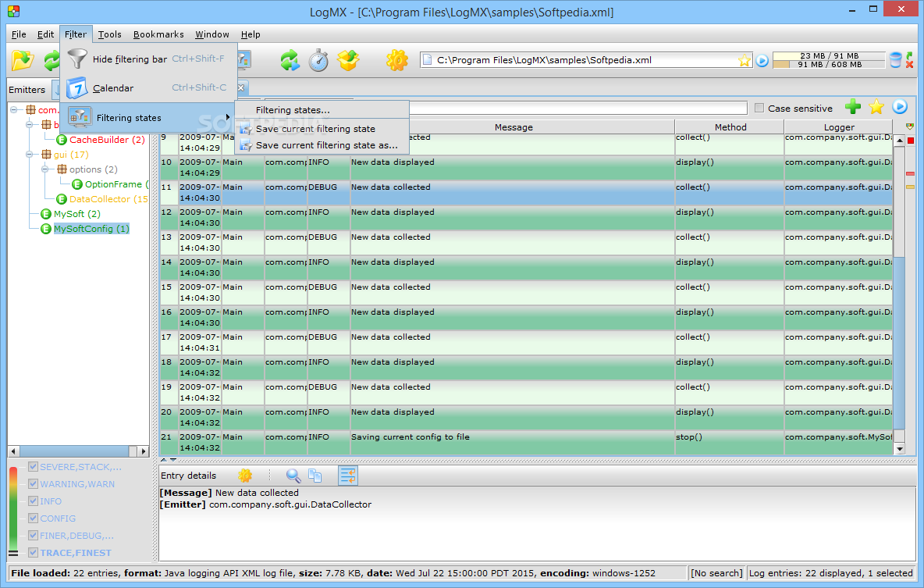Screen dimensions: 924x588
Task: Select CacheBuilder (2) emitter
Action: [x=107, y=140]
